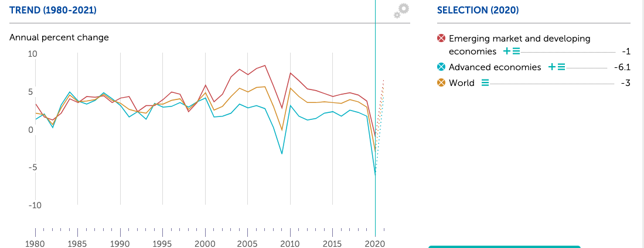Remove Emerging market and developing economies series
Image resolution: width=644 pixels, height=248 pixels.
click(442, 39)
